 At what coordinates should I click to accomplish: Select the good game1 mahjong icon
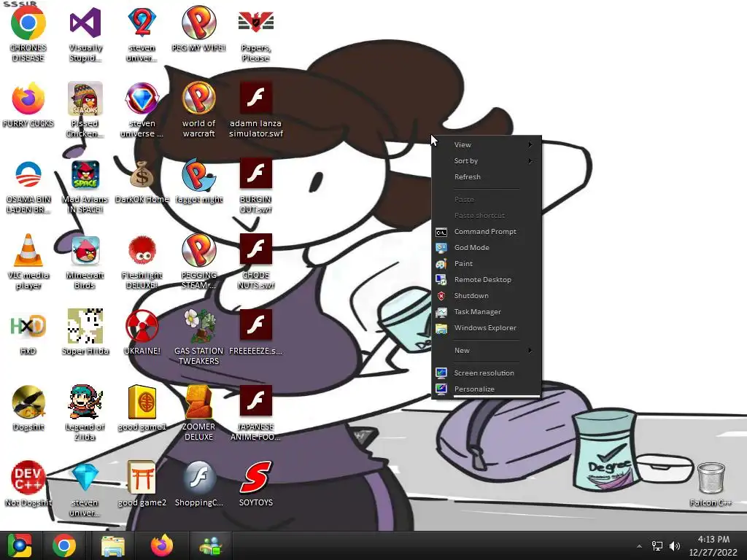point(142,402)
